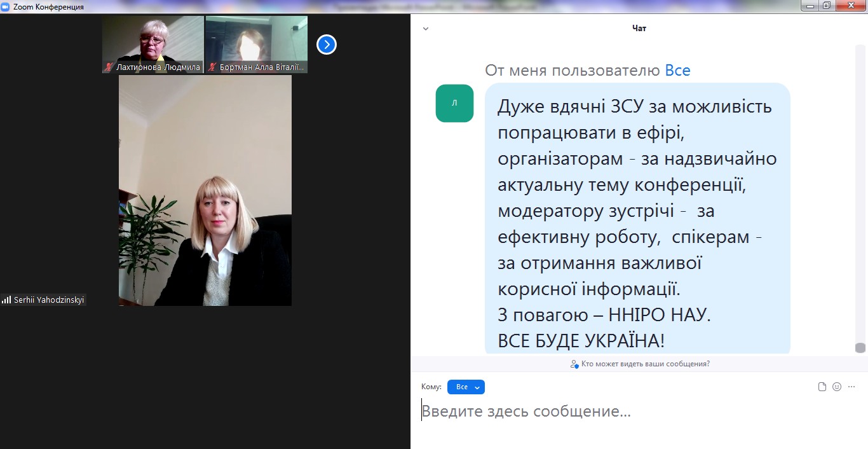
Task: Click the blue Все recipient link in the chat header
Action: 677,71
